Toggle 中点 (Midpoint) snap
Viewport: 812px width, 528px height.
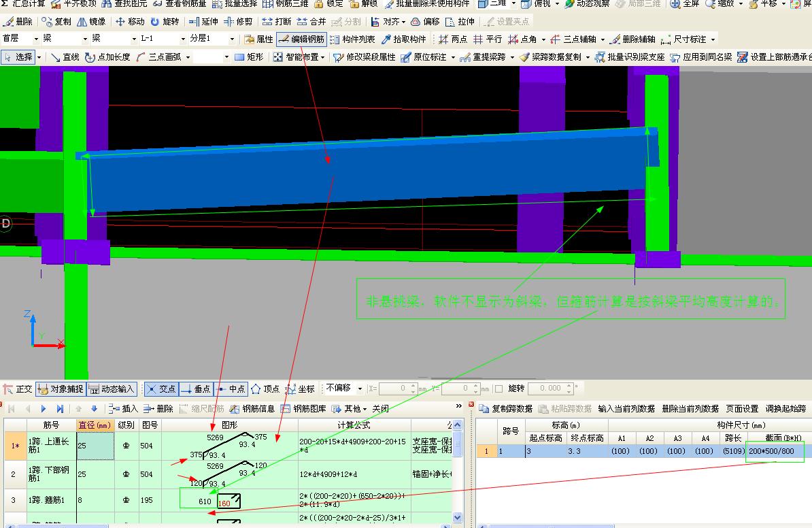point(231,389)
